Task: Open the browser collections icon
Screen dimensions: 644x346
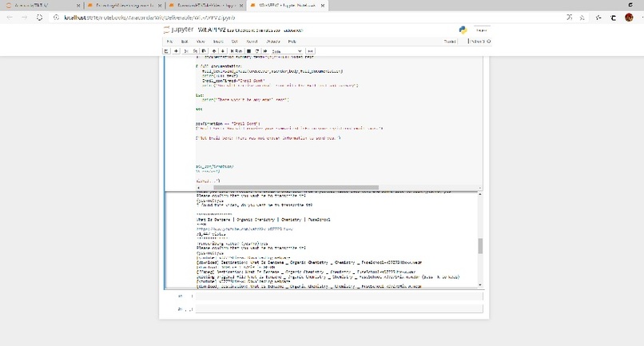Action: [613, 18]
